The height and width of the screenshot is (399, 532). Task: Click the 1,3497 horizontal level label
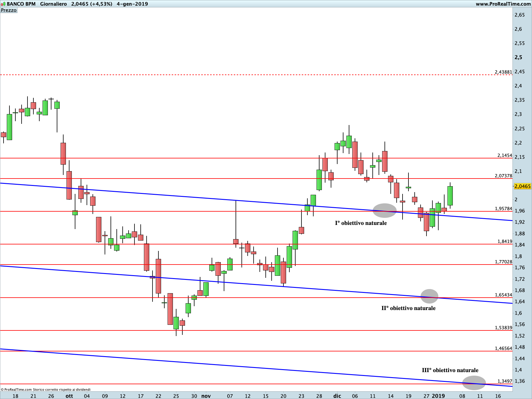coord(505,381)
